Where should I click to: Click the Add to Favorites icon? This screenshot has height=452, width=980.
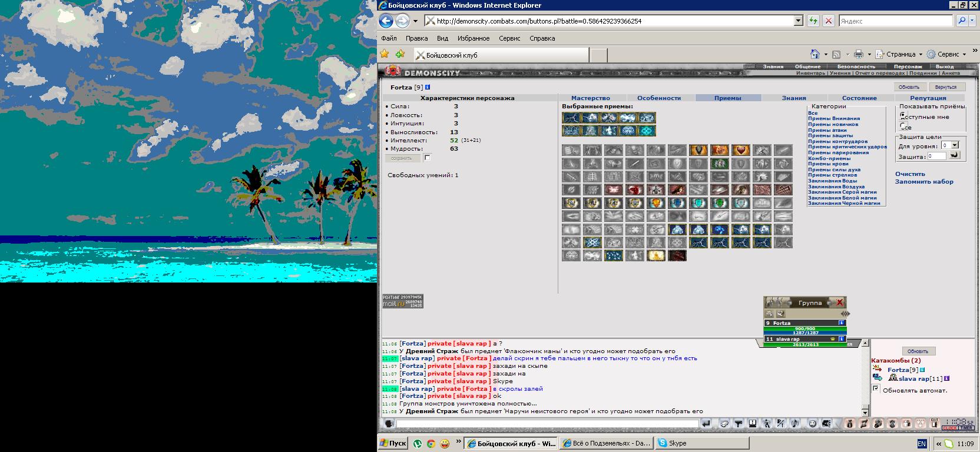(x=400, y=54)
